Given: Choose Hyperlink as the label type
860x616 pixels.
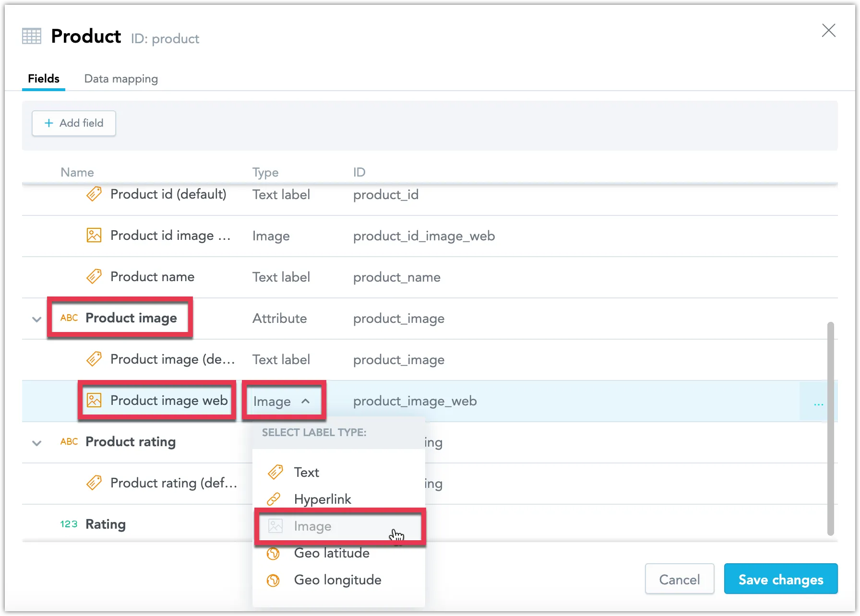Looking at the screenshot, I should click(322, 499).
